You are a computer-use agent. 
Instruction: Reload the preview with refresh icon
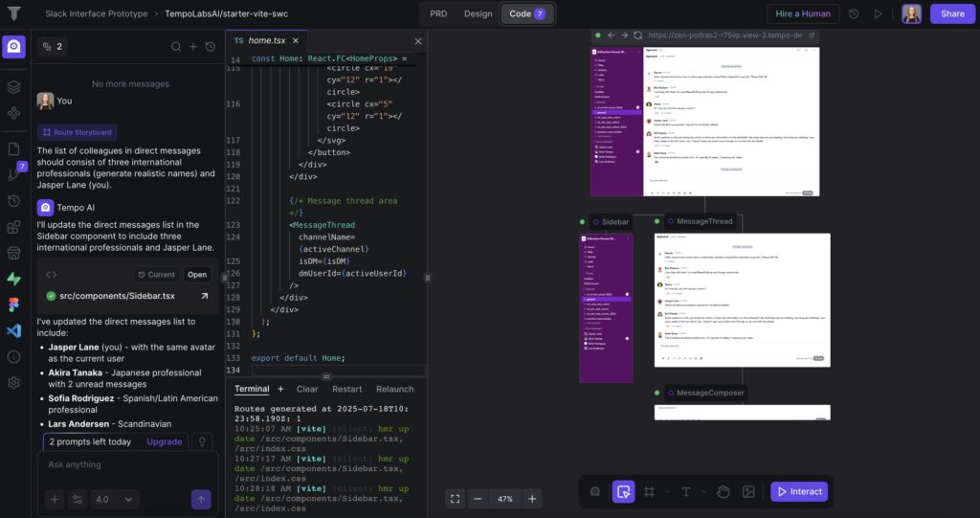click(637, 35)
